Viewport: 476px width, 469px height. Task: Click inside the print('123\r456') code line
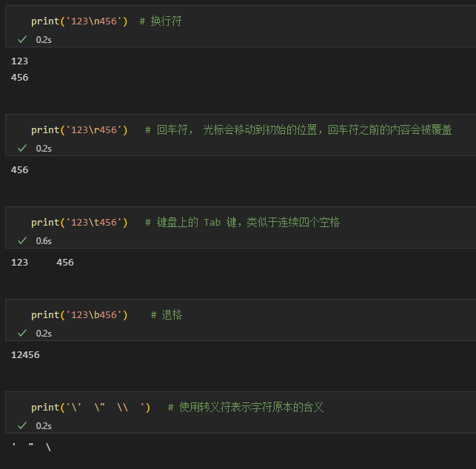(x=79, y=130)
